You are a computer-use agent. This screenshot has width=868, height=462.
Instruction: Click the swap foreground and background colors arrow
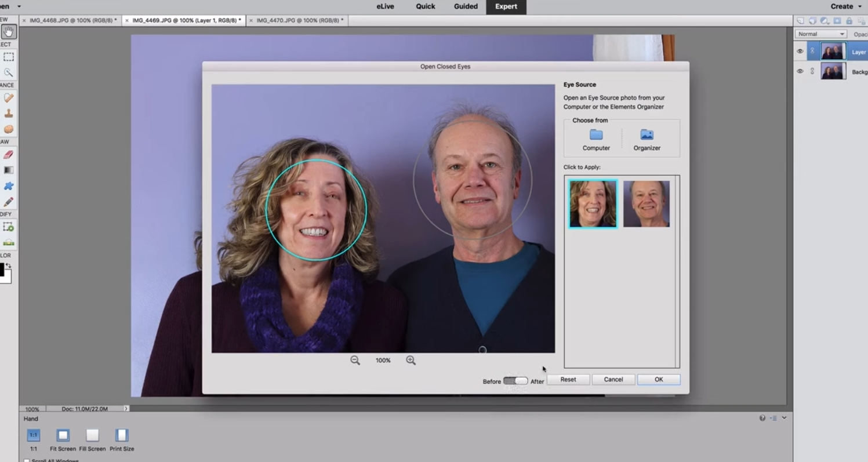point(8,266)
